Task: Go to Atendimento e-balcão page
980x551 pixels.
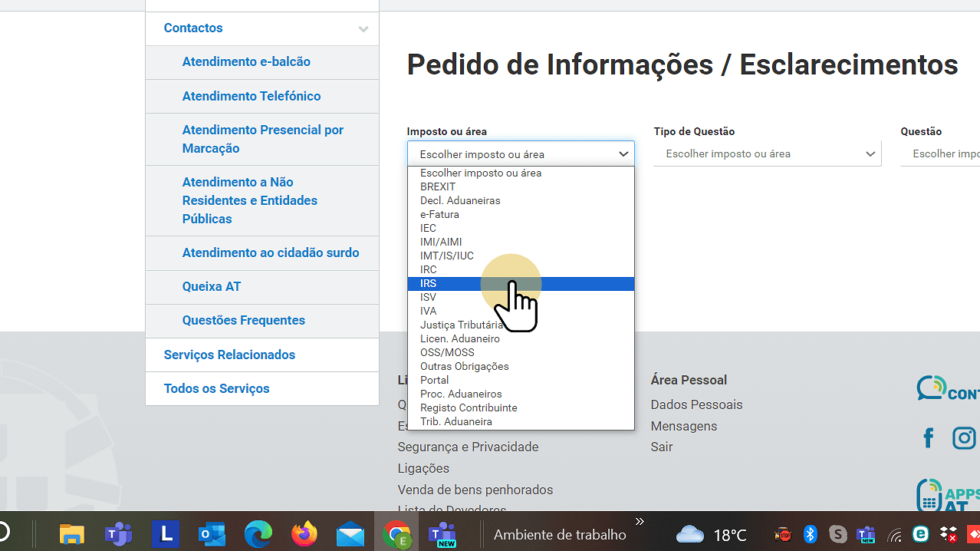Action: point(246,62)
